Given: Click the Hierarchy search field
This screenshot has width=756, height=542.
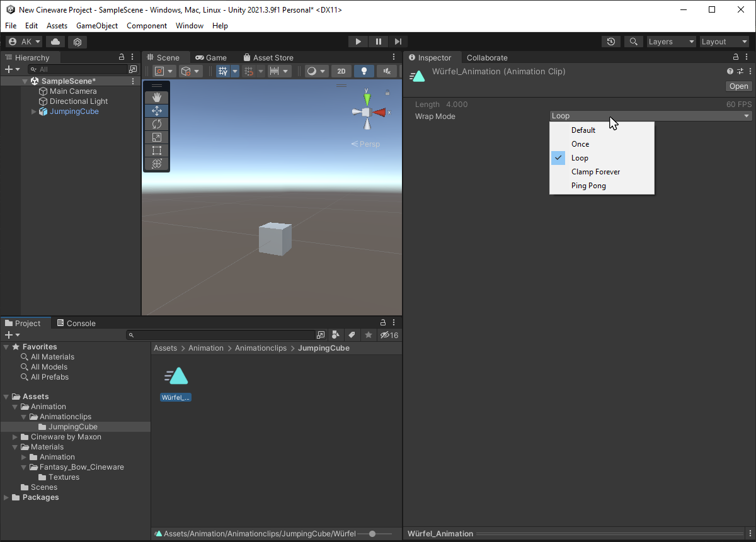Looking at the screenshot, I should (78, 69).
